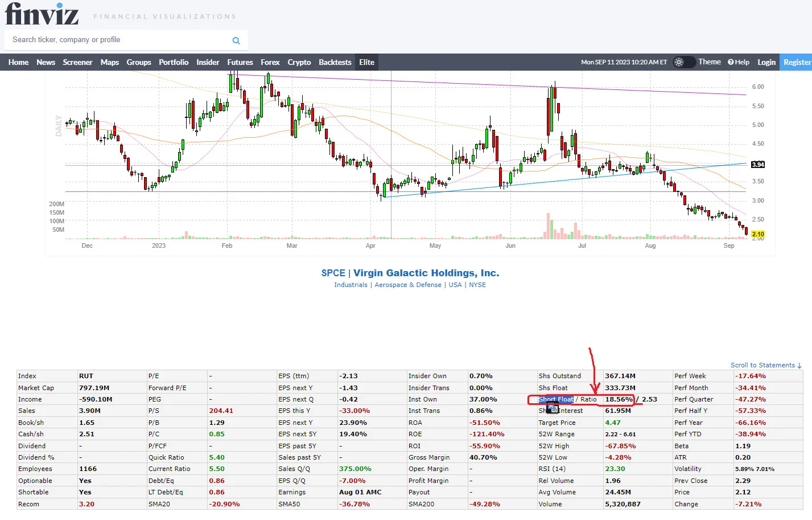The height and width of the screenshot is (520, 812).
Task: Open the Groups menu item
Action: click(x=139, y=62)
